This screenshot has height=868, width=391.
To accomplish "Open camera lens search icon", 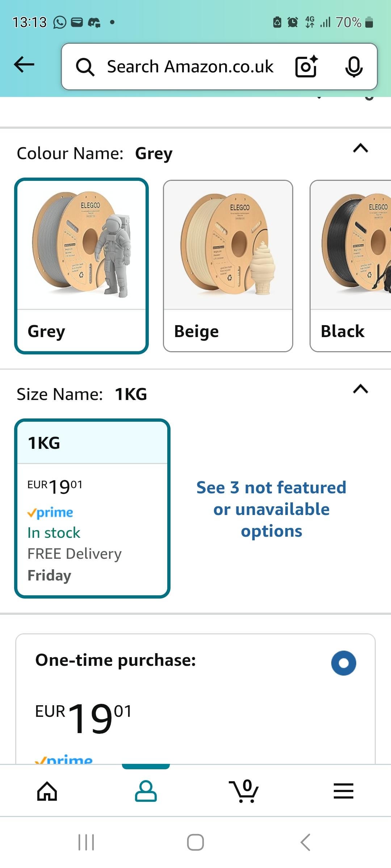I will click(306, 67).
